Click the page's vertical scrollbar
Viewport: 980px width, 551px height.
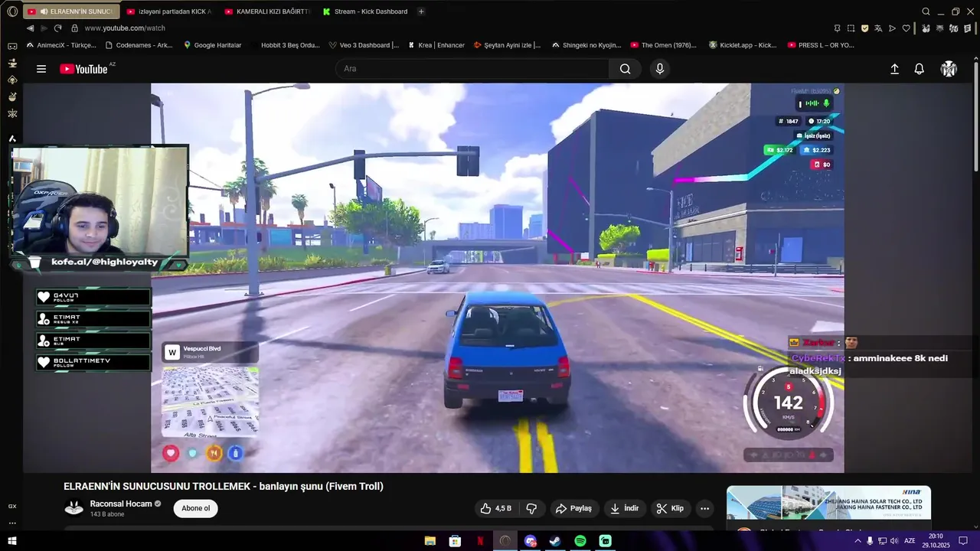coord(975,115)
